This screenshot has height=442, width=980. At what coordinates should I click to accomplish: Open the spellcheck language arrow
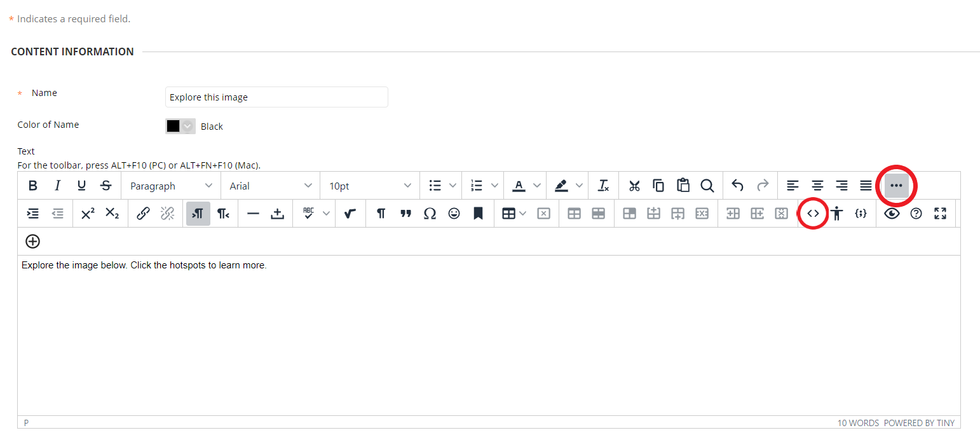326,214
